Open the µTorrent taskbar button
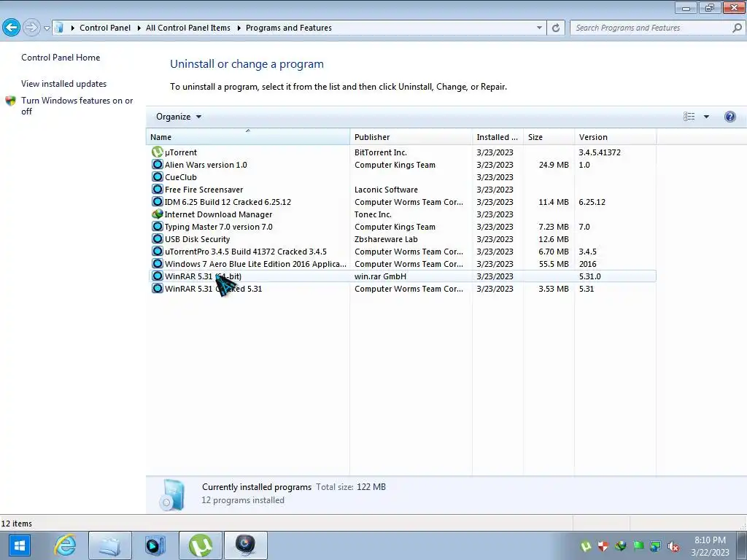The image size is (747, 560). 201,545
